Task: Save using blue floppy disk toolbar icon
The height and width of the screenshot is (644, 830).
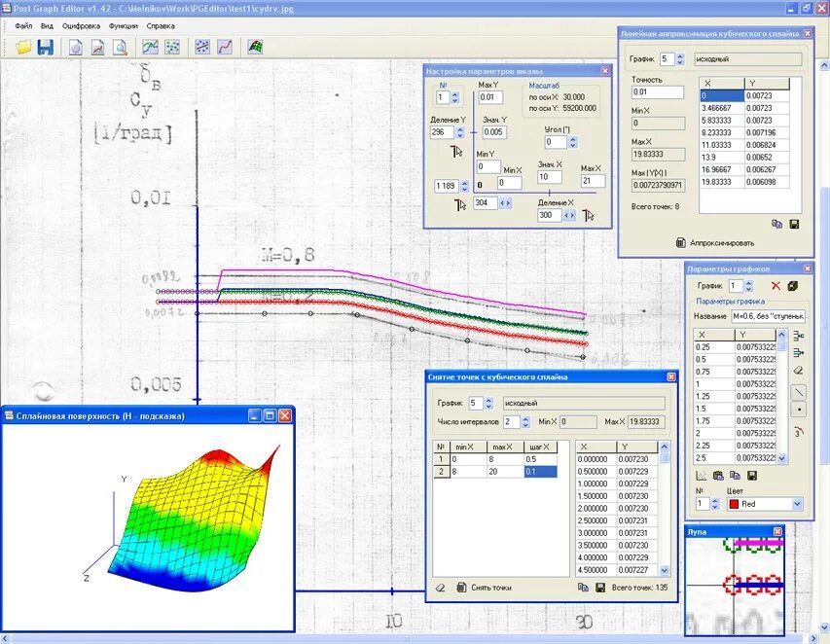Action: point(46,47)
